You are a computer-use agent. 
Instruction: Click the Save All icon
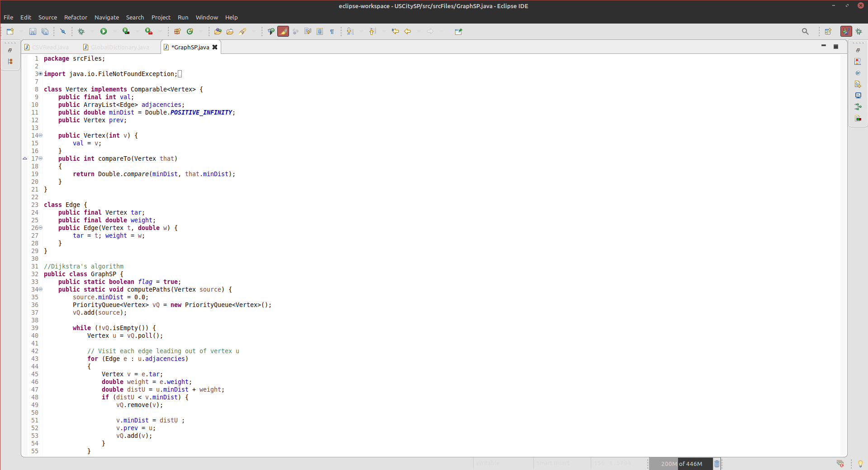click(45, 31)
